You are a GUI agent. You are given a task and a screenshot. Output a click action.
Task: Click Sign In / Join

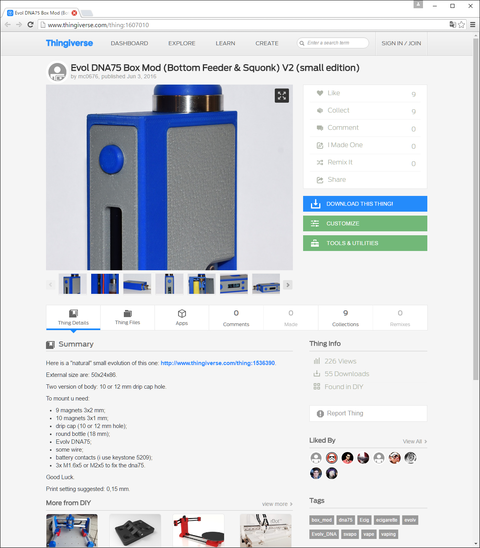click(x=401, y=43)
